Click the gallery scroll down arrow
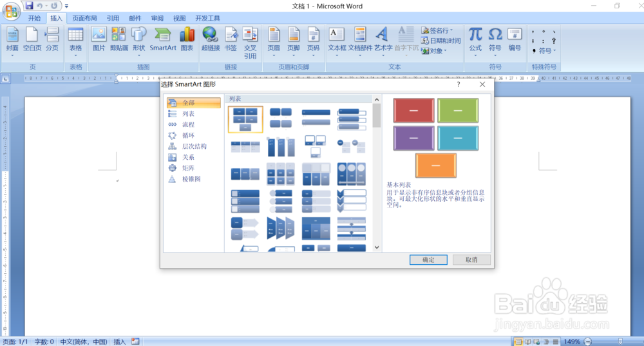The width and height of the screenshot is (644, 346). tap(377, 247)
